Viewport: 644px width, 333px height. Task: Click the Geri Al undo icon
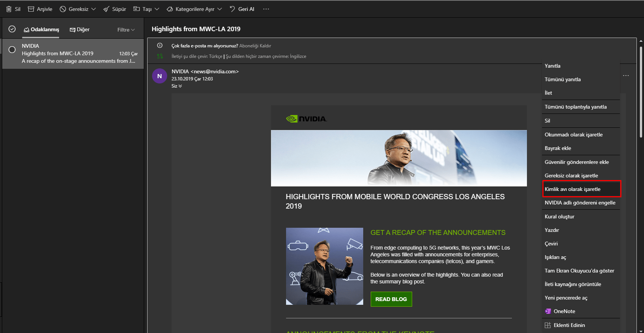point(232,9)
